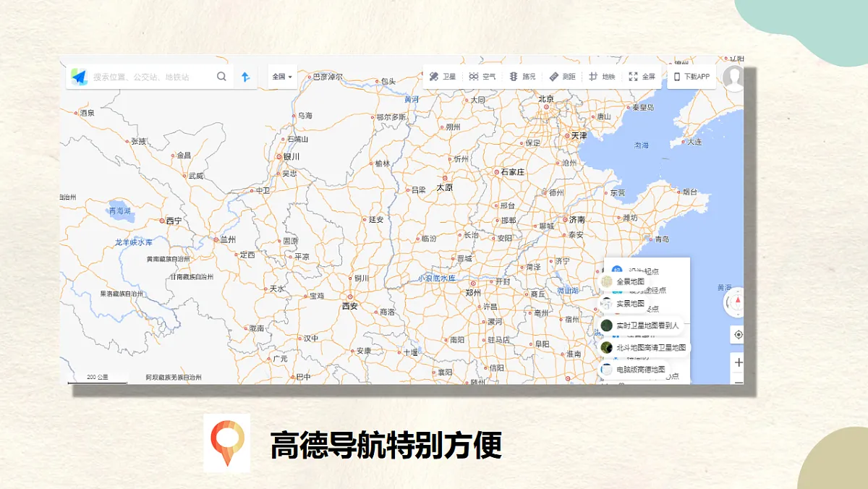The width and height of the screenshot is (868, 489).
Task: Open route directions with the blue arrow icon
Action: [x=246, y=77]
